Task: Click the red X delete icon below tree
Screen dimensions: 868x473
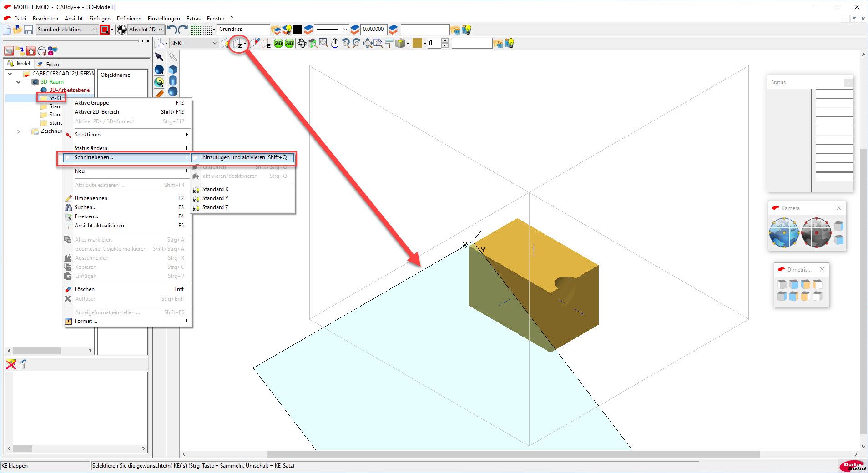Action: [11, 364]
